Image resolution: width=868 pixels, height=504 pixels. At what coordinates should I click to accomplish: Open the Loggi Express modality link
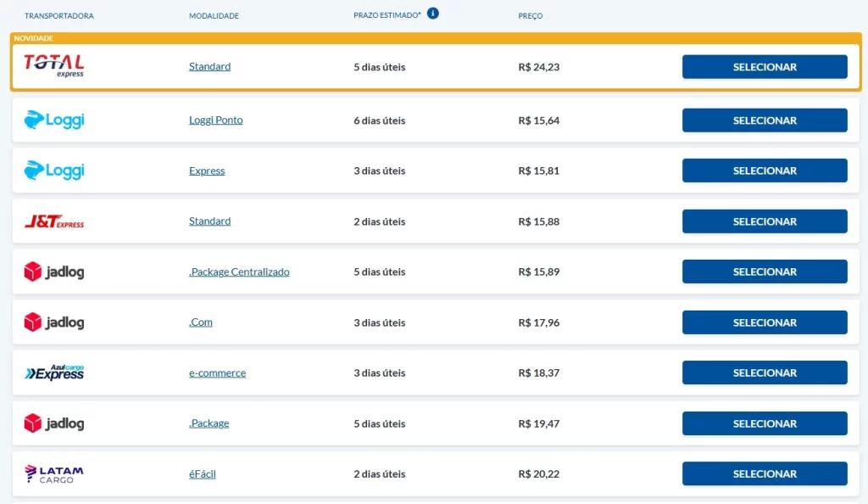[207, 171]
